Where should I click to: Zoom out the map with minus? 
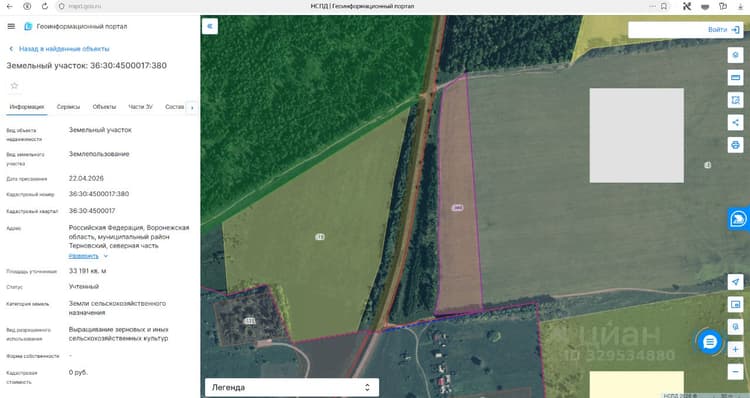(735, 372)
